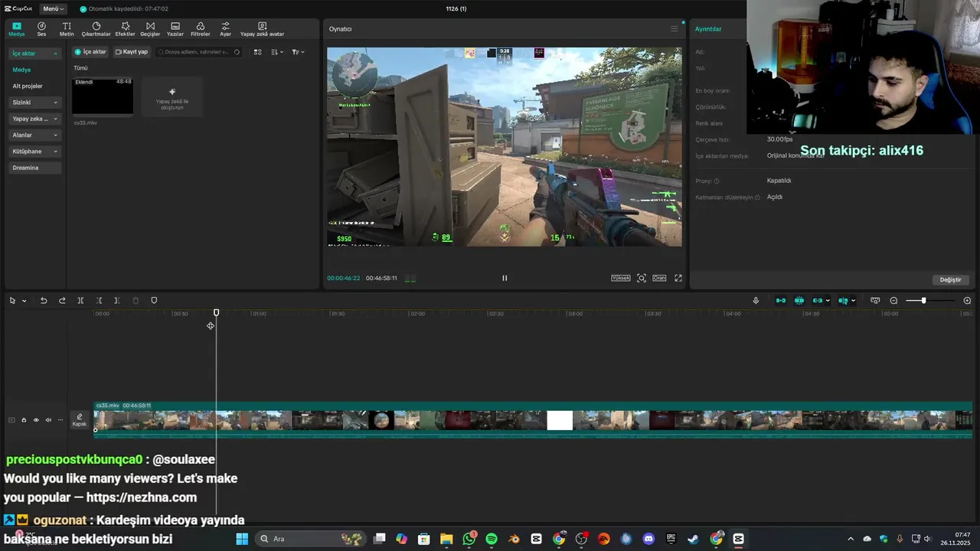Delete right of playhead trim tool
Screen dimensions: 980x551
[x=116, y=301]
